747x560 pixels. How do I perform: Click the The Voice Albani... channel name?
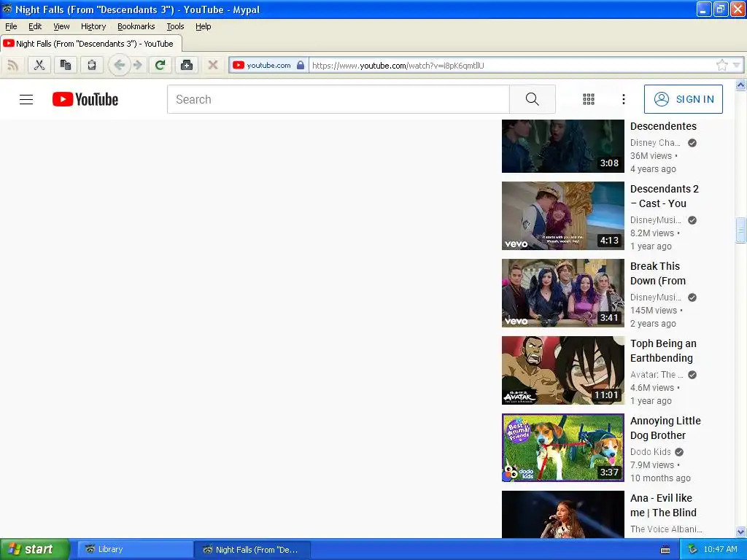point(666,529)
